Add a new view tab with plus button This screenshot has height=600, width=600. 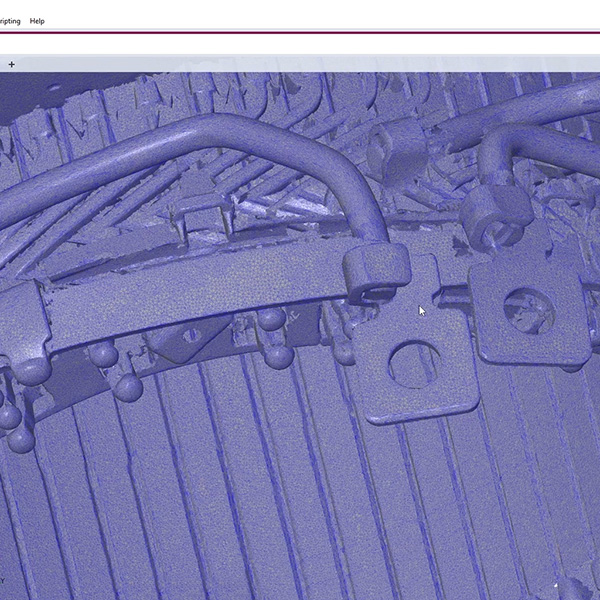[12, 64]
